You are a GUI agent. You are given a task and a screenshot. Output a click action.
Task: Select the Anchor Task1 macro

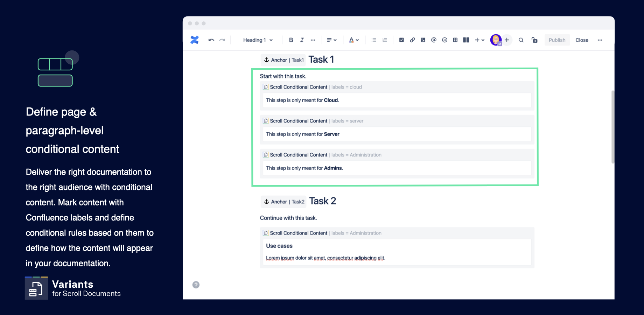[x=283, y=60]
